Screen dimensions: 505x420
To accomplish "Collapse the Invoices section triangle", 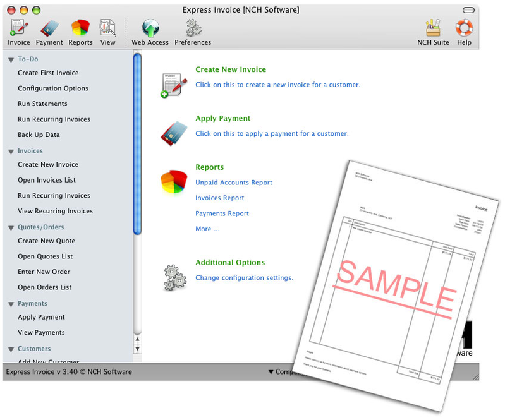I will click(11, 152).
